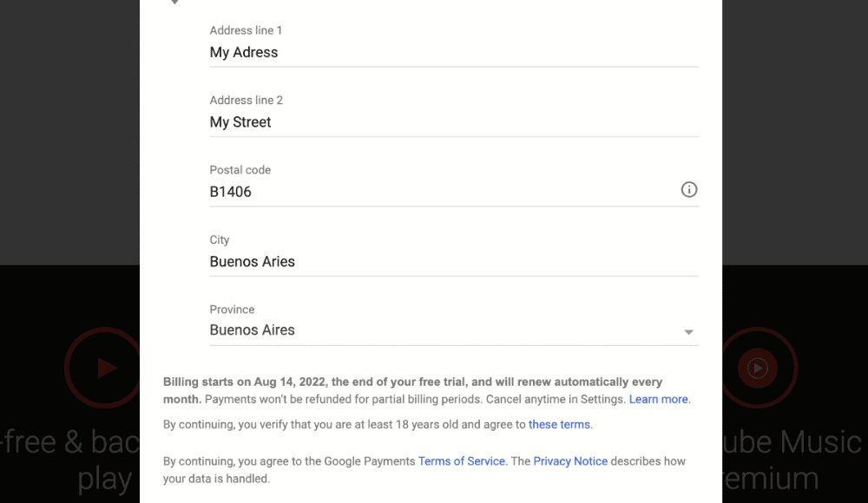Click into the City input field
Screen dimensions: 868x503
click(x=453, y=262)
